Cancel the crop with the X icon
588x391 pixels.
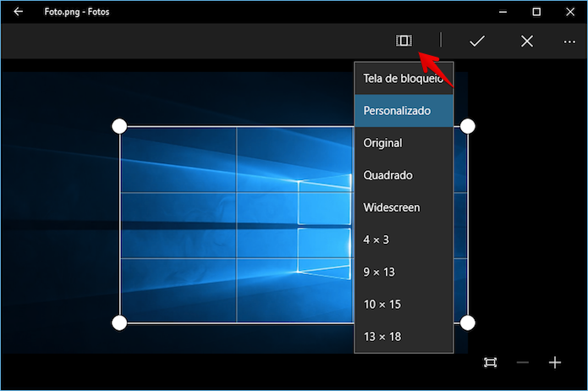[x=527, y=41]
